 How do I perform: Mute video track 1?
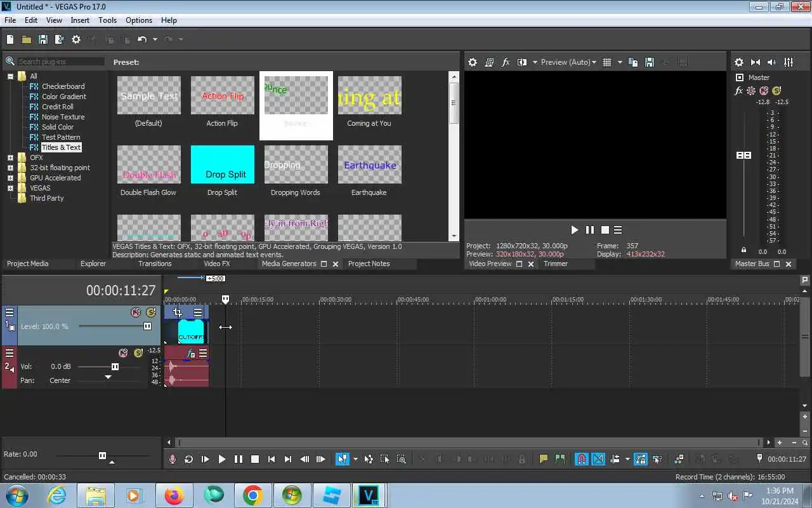tap(136, 312)
